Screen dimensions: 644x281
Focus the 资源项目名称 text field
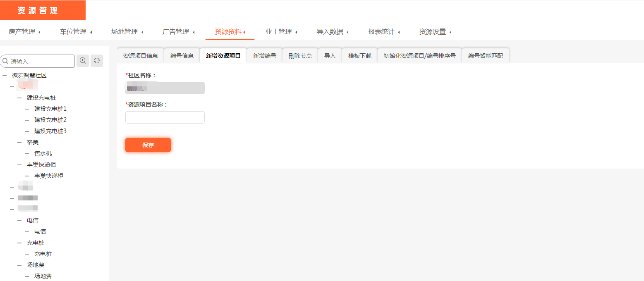(165, 117)
